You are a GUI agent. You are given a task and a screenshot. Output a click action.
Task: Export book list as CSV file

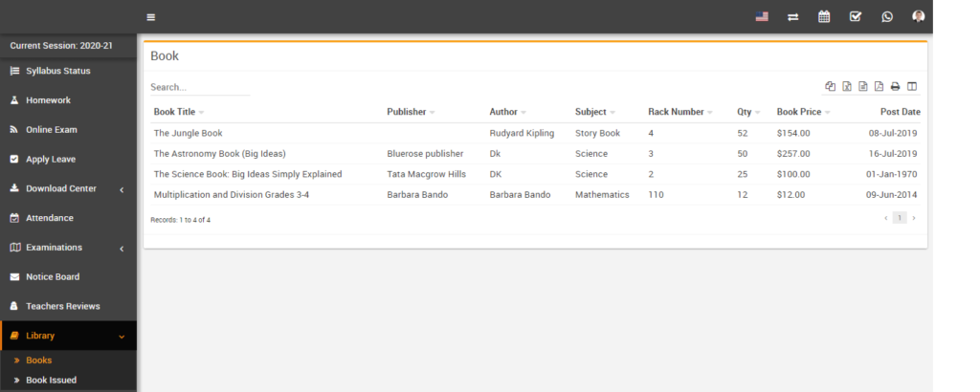pyautogui.click(x=863, y=87)
